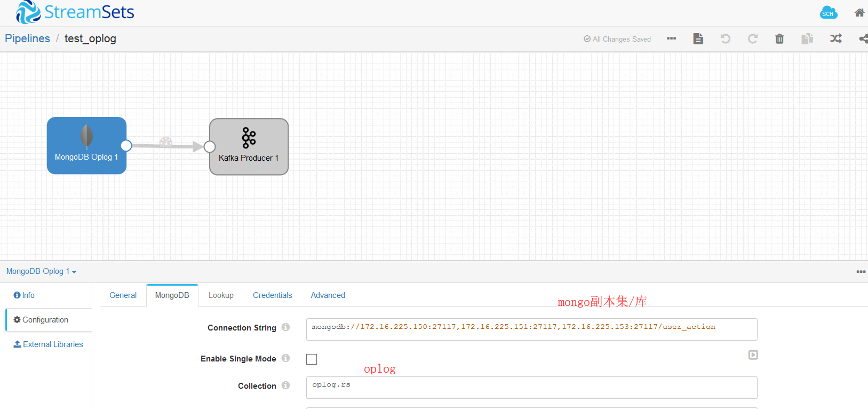Image resolution: width=868 pixels, height=409 pixels.
Task: Edit the Collection field containing oplog.rs
Action: [x=532, y=388]
